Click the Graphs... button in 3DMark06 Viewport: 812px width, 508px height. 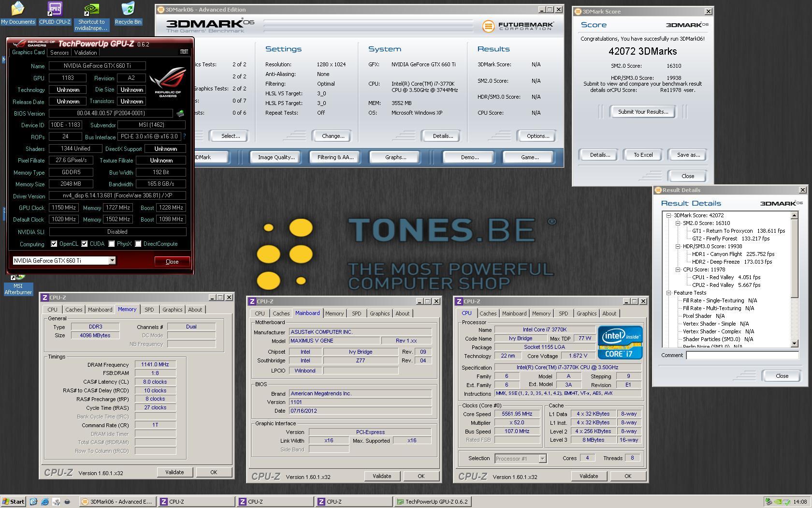click(x=395, y=157)
